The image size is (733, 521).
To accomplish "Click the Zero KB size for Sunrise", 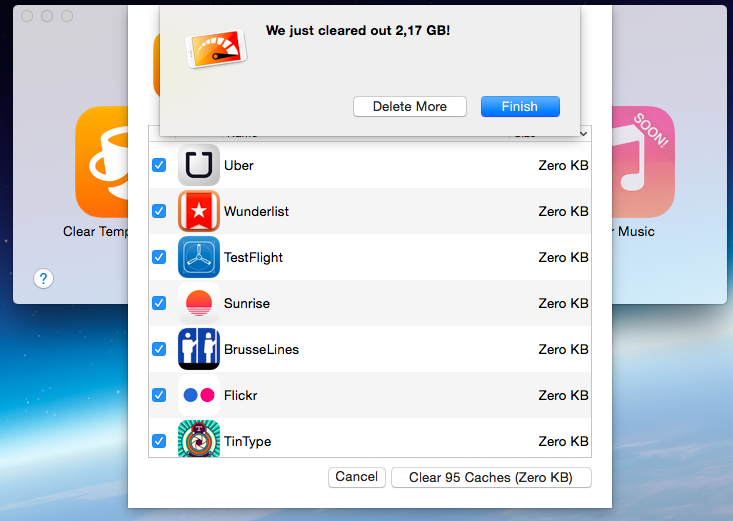I will [563, 304].
